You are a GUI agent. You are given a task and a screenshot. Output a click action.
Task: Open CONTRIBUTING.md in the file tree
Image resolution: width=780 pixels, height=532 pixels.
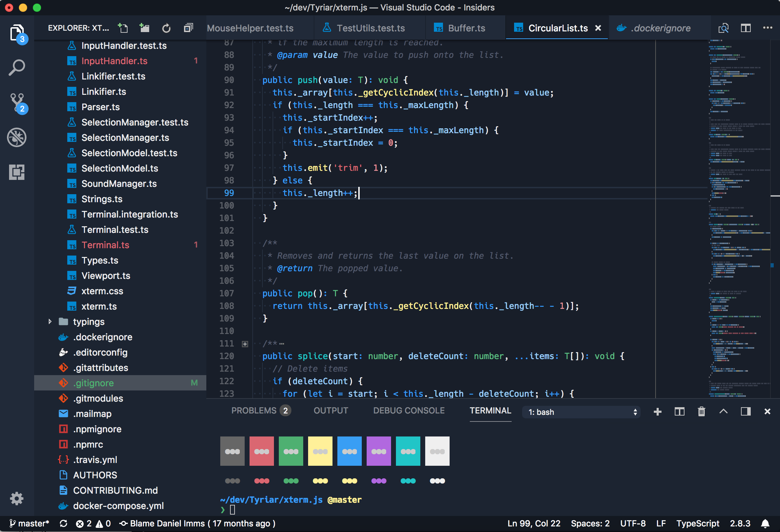click(120, 490)
